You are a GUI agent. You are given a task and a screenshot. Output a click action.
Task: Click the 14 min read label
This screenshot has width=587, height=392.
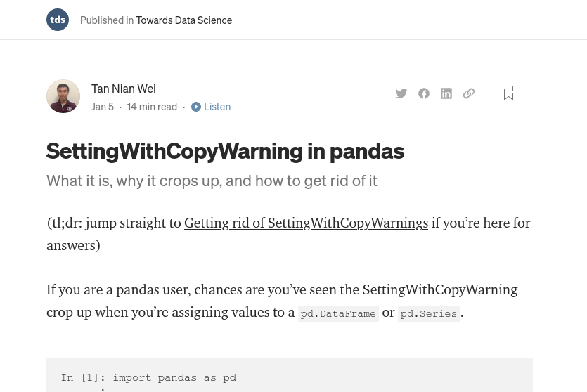tap(152, 107)
